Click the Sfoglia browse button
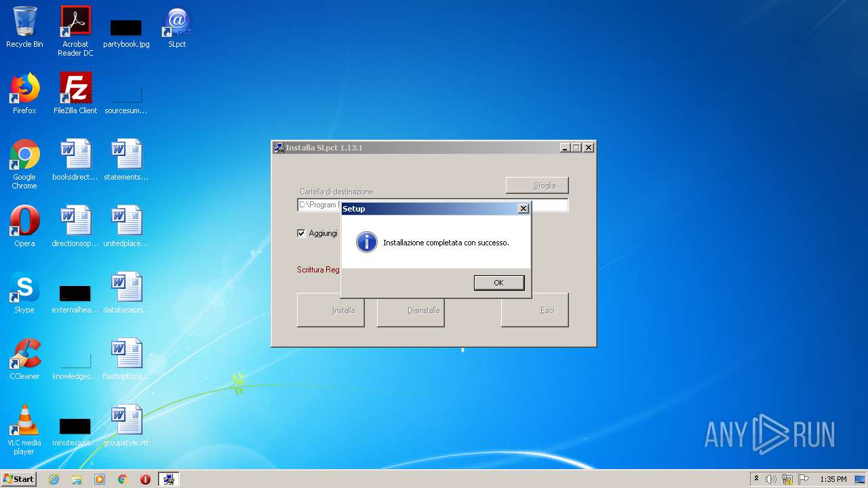 click(x=537, y=186)
